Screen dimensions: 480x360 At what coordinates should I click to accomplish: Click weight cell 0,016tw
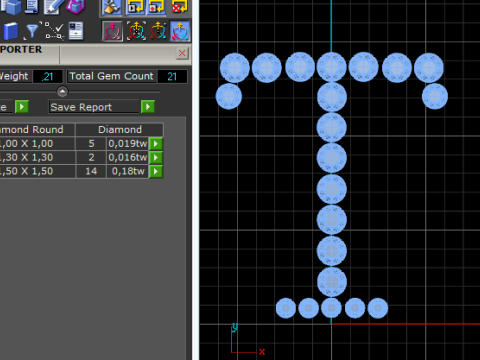point(128,157)
